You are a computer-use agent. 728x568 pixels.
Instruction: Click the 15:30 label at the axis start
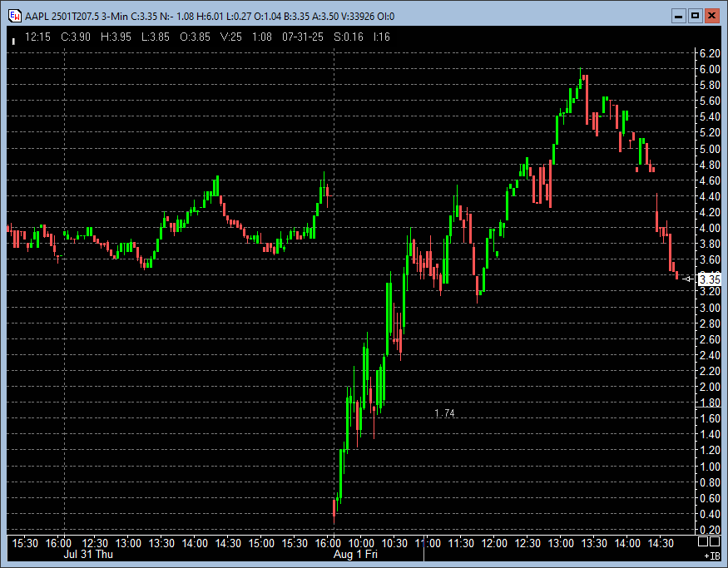tap(25, 543)
